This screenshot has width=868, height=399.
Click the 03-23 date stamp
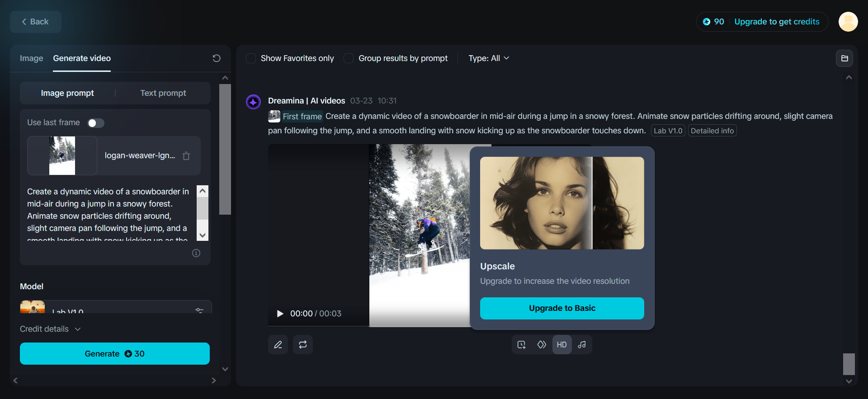361,101
